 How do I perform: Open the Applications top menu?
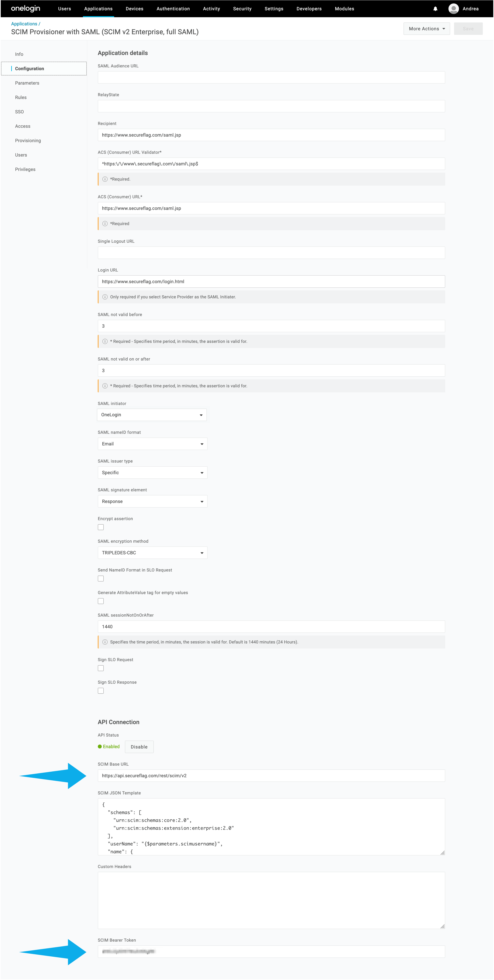(98, 9)
